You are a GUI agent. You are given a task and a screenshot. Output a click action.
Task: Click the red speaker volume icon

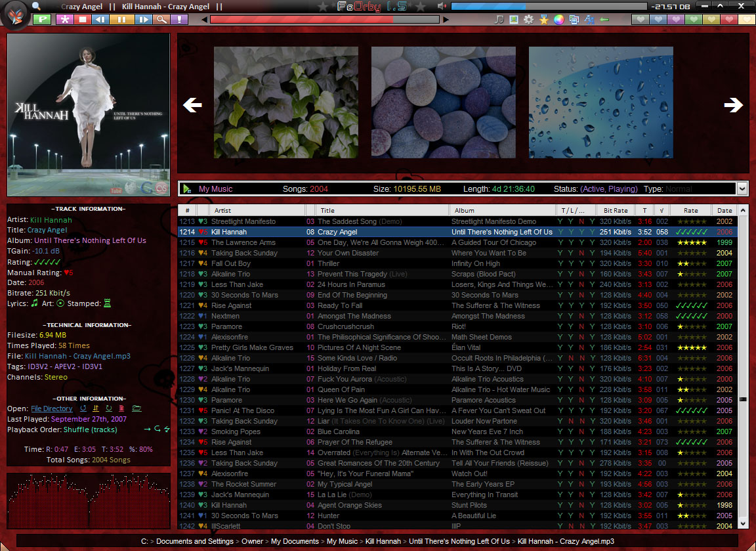pos(442,7)
